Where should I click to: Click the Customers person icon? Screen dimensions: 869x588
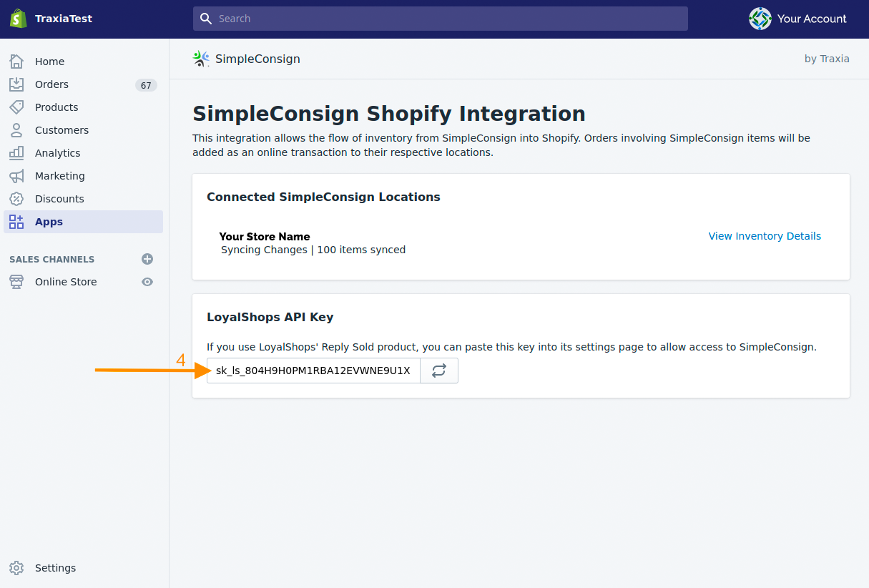(x=16, y=130)
